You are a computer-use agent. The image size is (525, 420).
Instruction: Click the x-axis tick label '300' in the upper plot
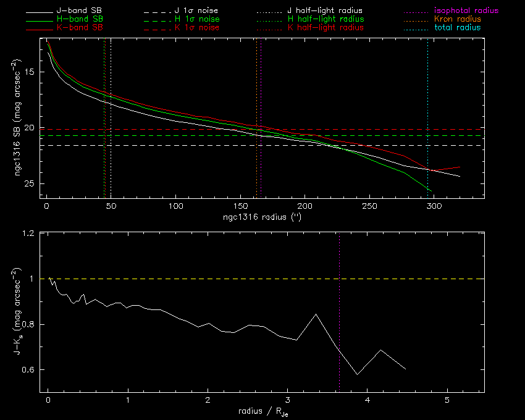click(434, 206)
